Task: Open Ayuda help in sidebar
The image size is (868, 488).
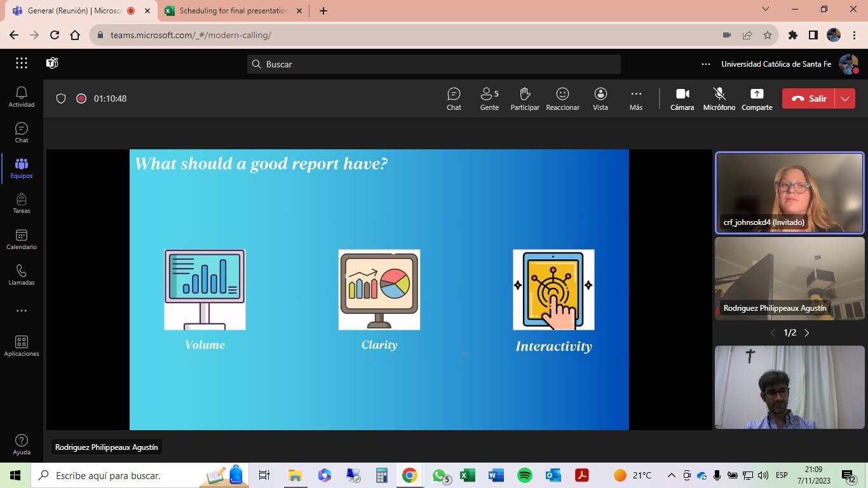Action: point(22,444)
